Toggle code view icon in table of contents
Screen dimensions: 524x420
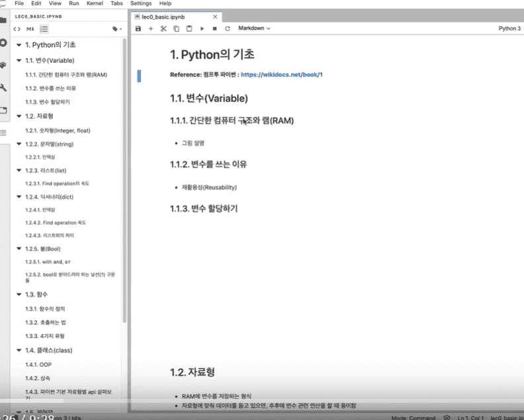point(17,29)
